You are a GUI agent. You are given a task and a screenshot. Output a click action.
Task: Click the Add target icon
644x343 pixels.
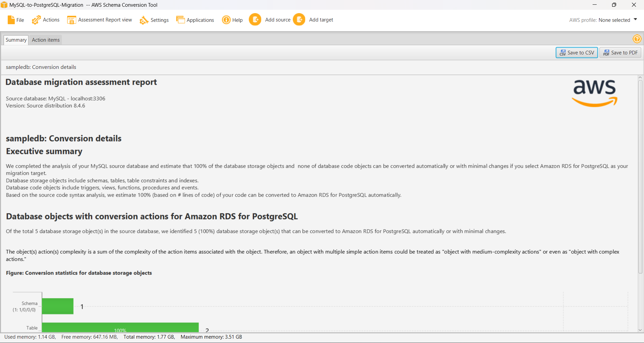pyautogui.click(x=299, y=20)
